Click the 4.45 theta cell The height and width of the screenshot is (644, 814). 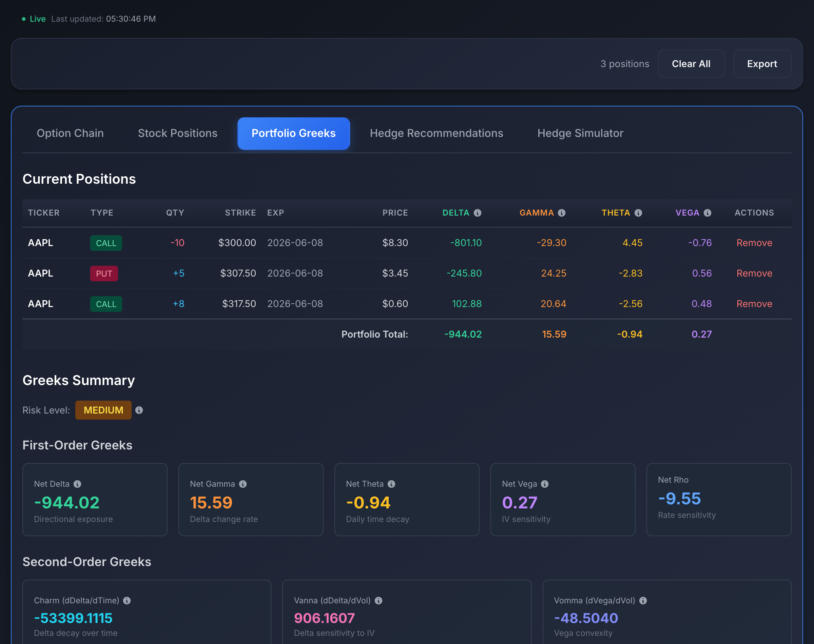633,243
